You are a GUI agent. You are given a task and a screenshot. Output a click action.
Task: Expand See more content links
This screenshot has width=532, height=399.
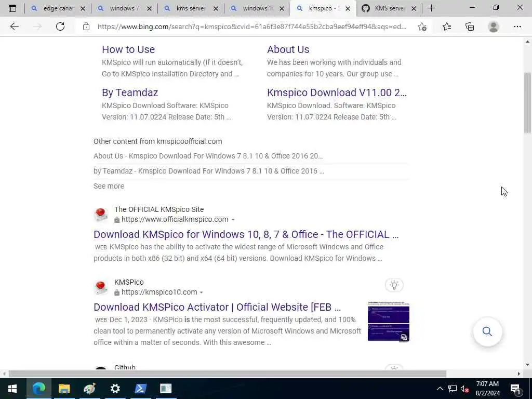pos(109,186)
